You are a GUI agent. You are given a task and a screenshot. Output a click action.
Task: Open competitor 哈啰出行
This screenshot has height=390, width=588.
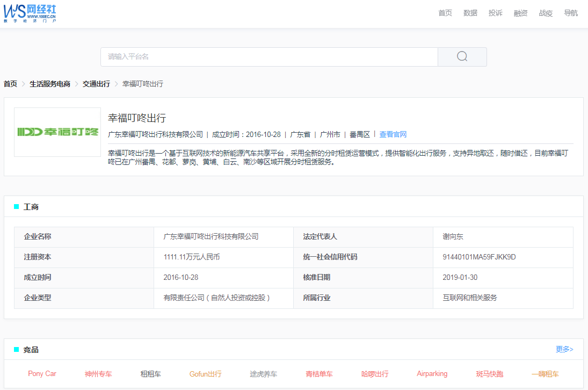(x=375, y=374)
